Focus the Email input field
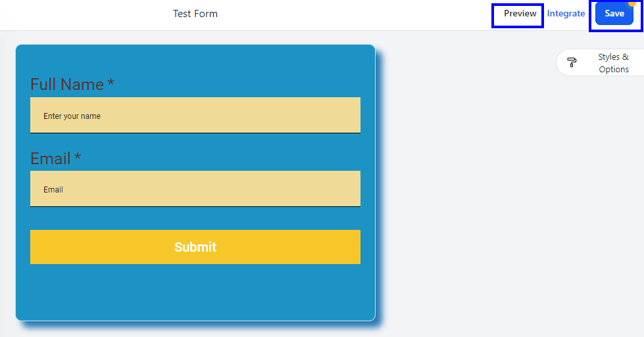This screenshot has height=337, width=644. [195, 189]
